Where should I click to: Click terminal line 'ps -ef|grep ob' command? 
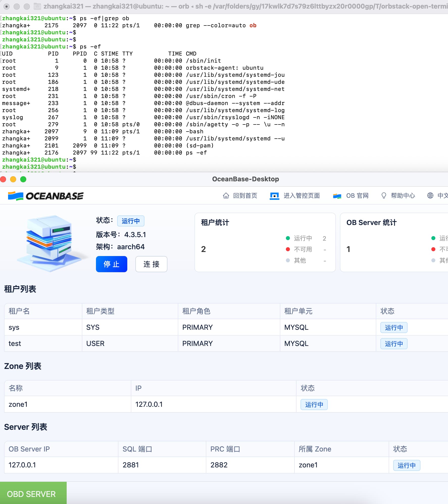(x=104, y=18)
